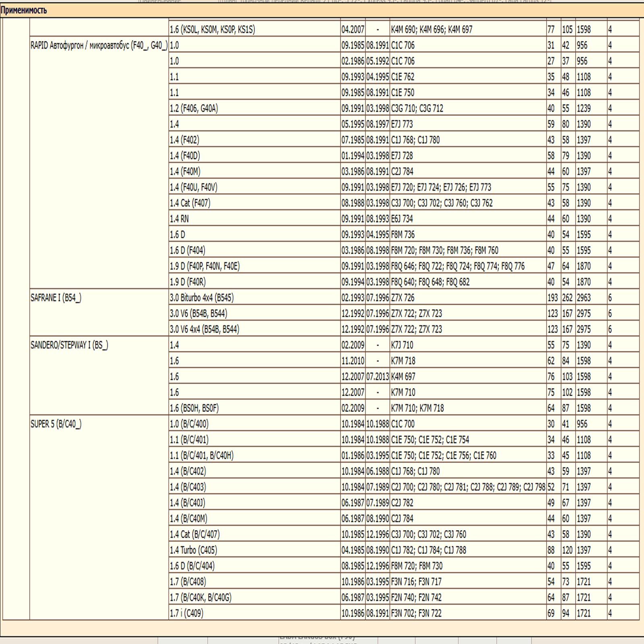
Task: Click the 1.4 Turbo (C405) modification
Action: [193, 550]
